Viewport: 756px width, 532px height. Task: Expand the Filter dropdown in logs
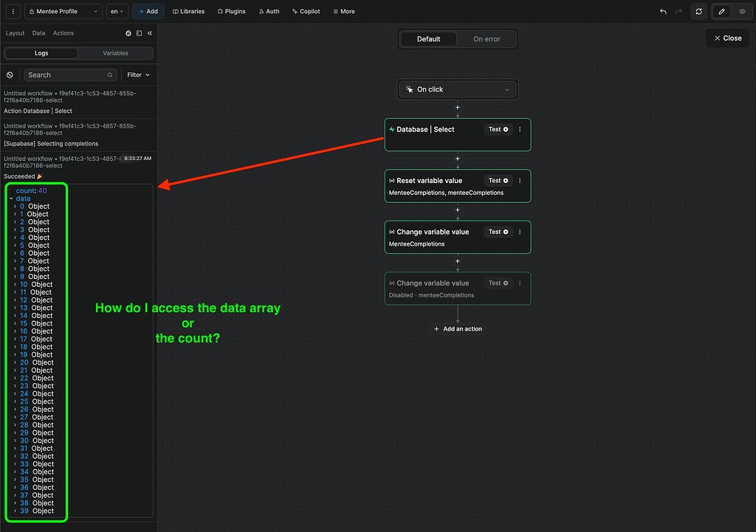(137, 75)
